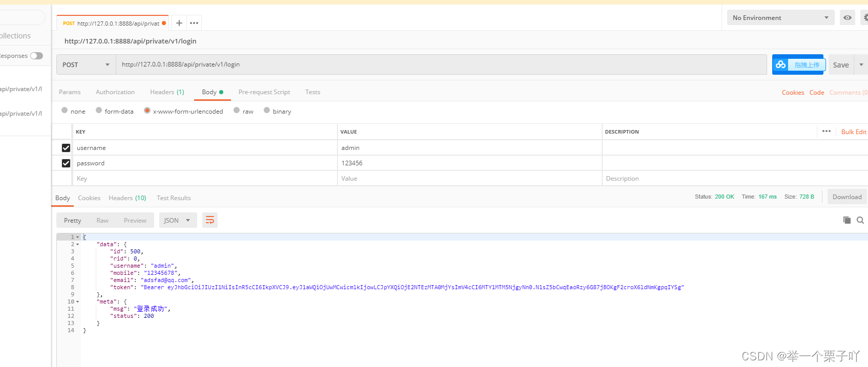Click the blue cloud upload button
868x367 pixels.
(x=798, y=64)
